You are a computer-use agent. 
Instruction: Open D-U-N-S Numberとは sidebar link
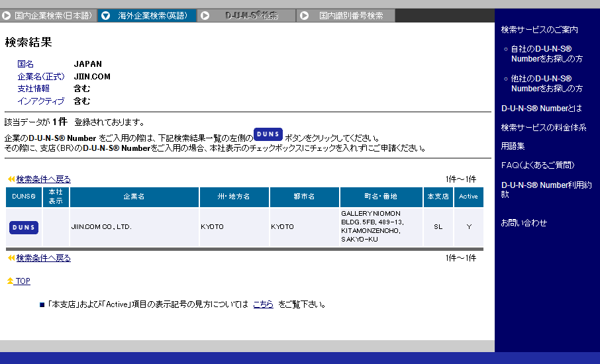(x=542, y=108)
